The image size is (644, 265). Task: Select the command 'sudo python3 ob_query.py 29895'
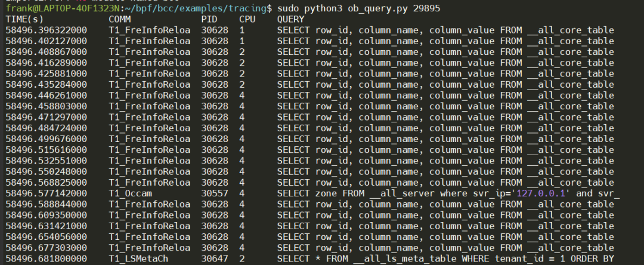click(359, 8)
